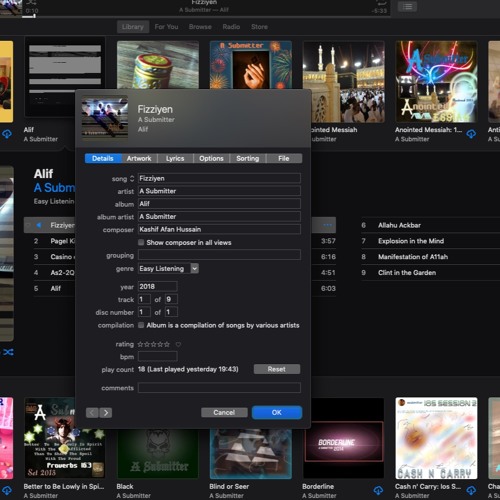
Task: Open the Radio section
Action: [231, 27]
